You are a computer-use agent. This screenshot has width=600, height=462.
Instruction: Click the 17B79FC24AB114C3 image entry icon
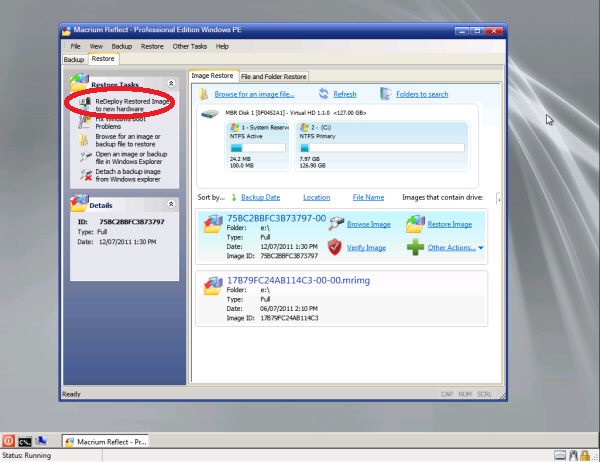(213, 286)
